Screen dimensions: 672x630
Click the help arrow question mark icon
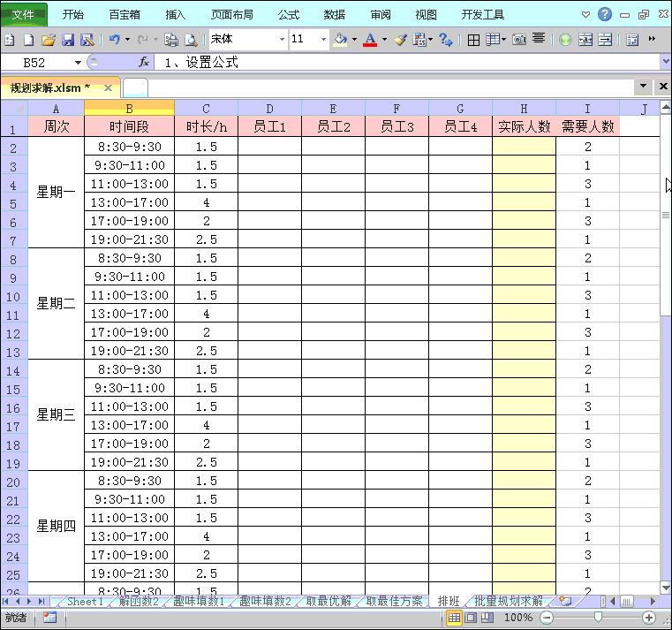click(x=446, y=40)
